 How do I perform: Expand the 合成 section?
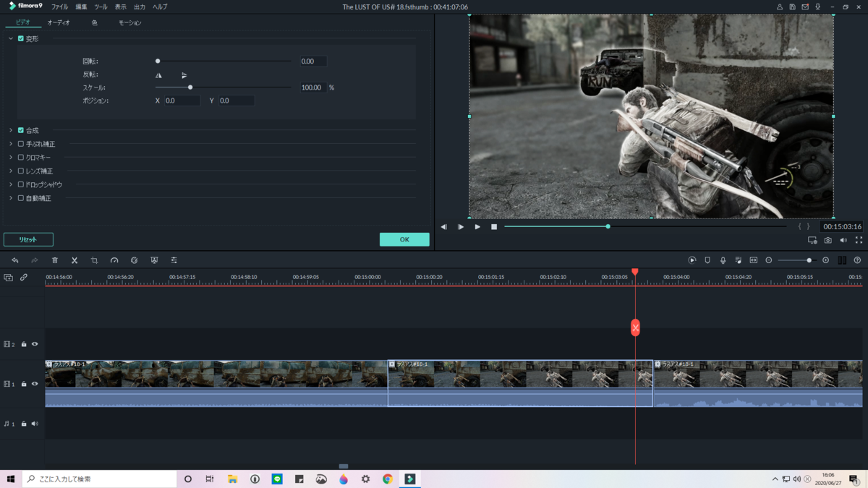(11, 130)
